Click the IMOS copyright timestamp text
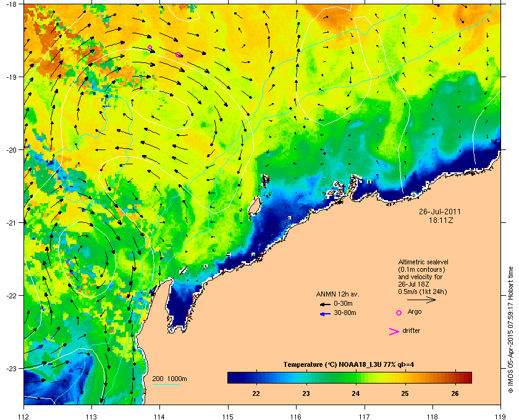The width and height of the screenshot is (519, 420). coord(510,330)
